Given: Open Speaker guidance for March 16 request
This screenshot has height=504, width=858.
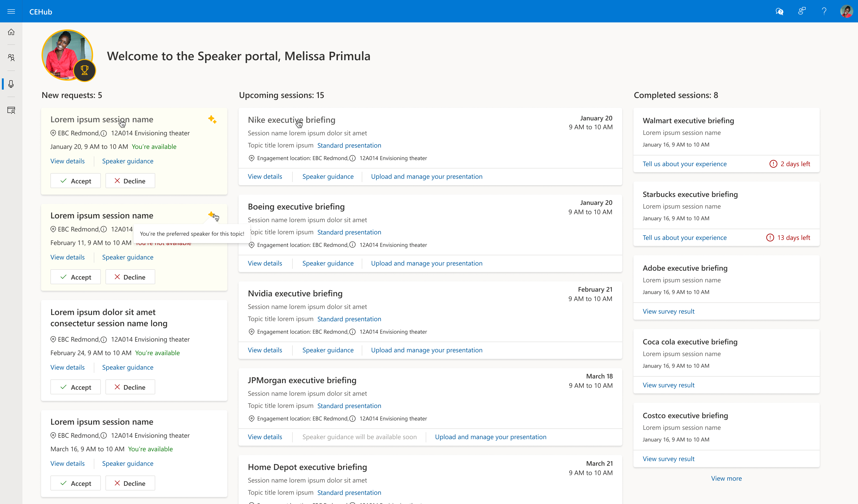Looking at the screenshot, I should point(128,463).
